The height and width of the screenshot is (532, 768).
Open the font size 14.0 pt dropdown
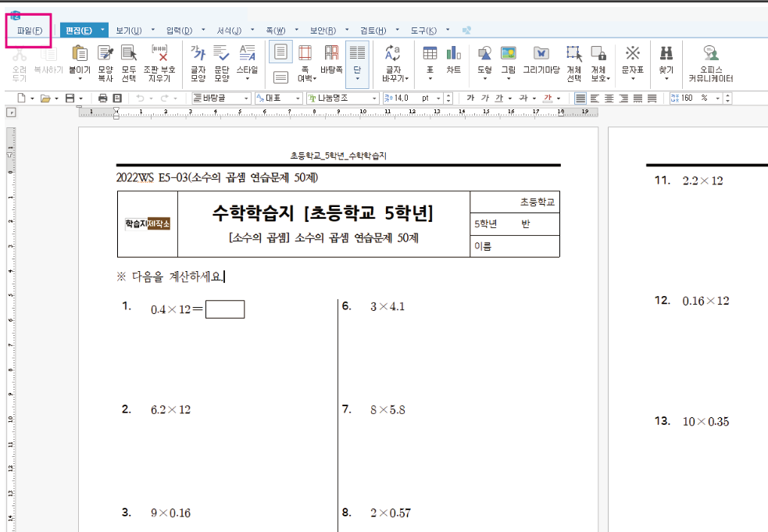(438, 98)
